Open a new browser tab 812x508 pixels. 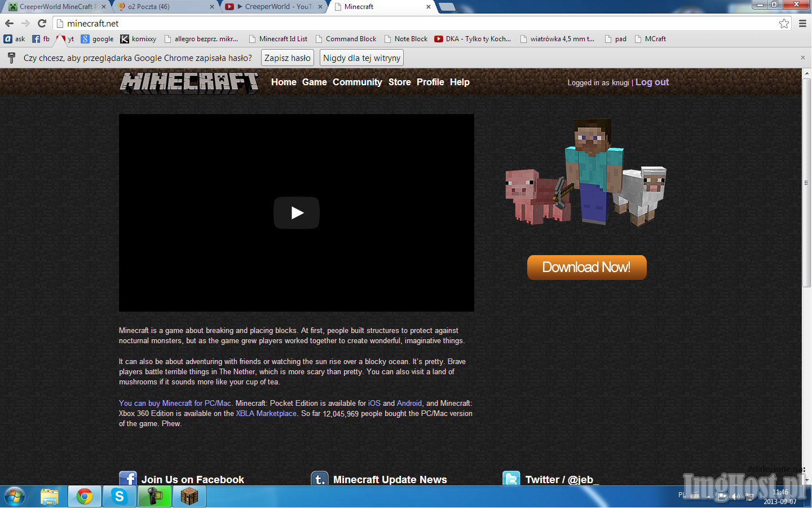(447, 7)
